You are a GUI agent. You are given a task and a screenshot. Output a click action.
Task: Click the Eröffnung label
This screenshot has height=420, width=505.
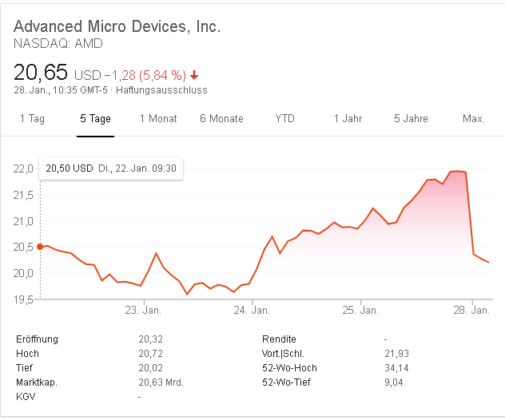tap(37, 339)
